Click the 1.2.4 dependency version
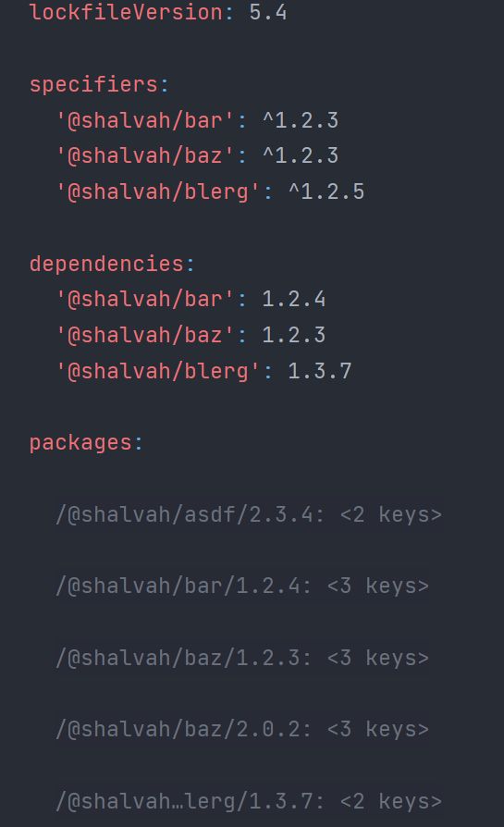This screenshot has width=504, height=827. pyautogui.click(x=294, y=300)
